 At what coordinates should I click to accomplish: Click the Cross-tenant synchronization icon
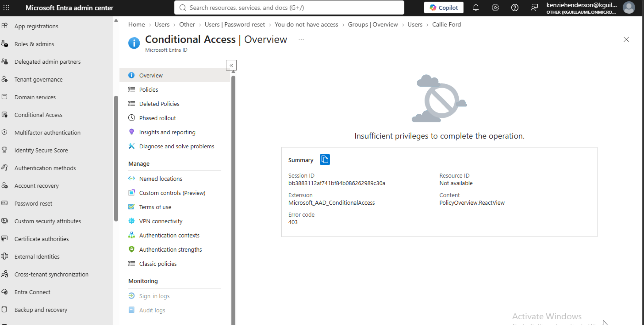pyautogui.click(x=5, y=274)
